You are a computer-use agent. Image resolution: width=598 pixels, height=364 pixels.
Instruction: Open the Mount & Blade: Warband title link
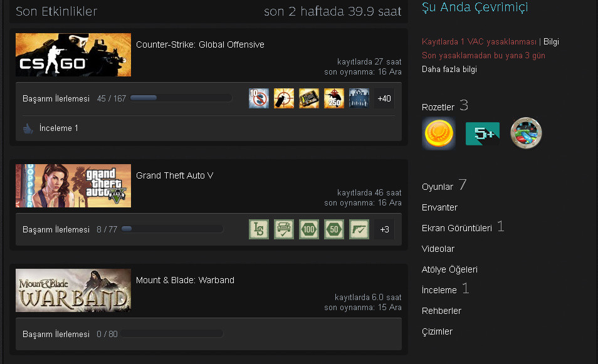185,280
